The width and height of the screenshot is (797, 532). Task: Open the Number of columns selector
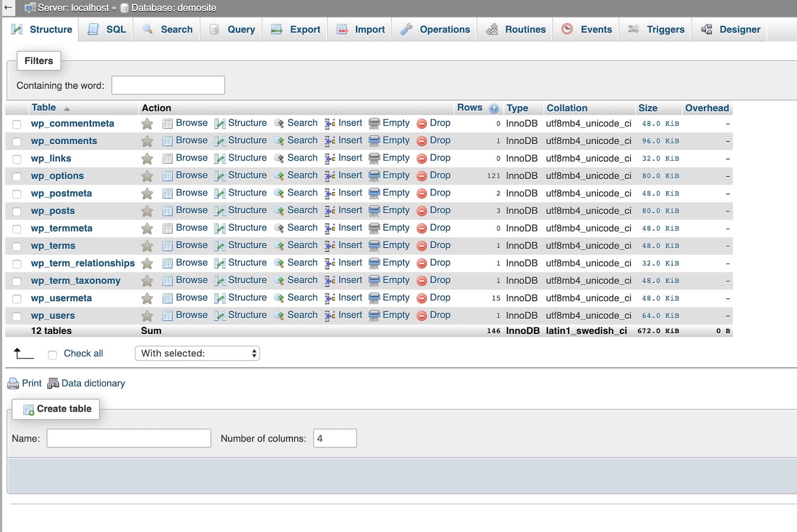335,438
